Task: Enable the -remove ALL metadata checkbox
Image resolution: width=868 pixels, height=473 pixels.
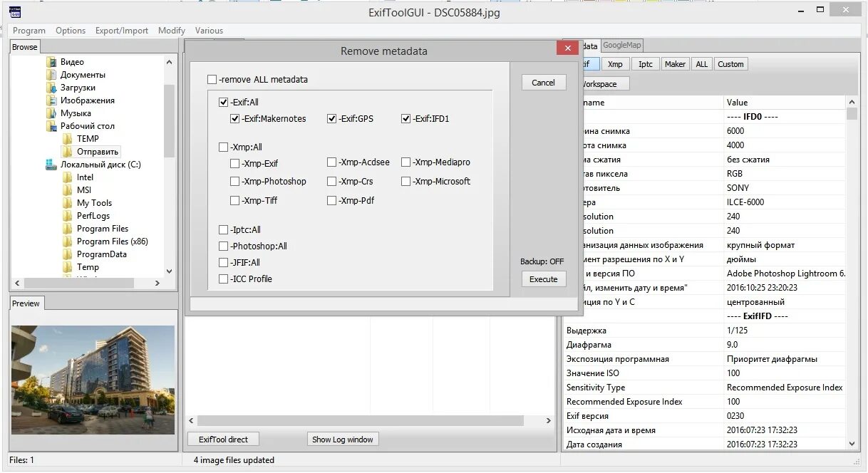Action: [212, 80]
